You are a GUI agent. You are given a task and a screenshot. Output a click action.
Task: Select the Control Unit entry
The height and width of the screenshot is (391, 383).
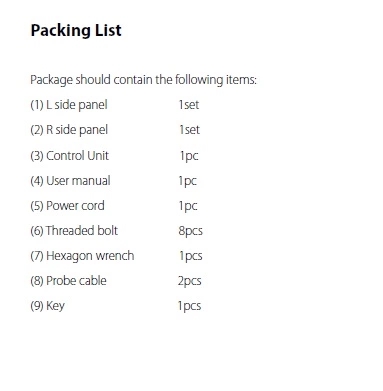pos(70,156)
